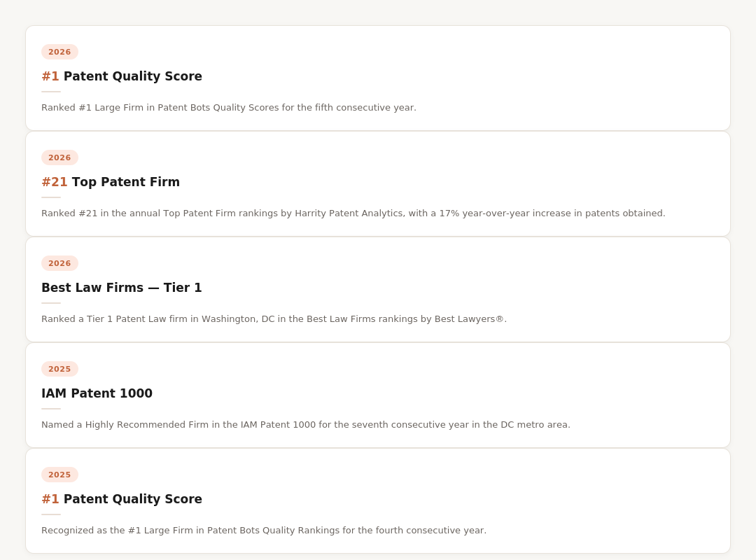The height and width of the screenshot is (560, 756).
Task: Click the 2025 badge above IAM Patent 1000
Action: (x=59, y=369)
